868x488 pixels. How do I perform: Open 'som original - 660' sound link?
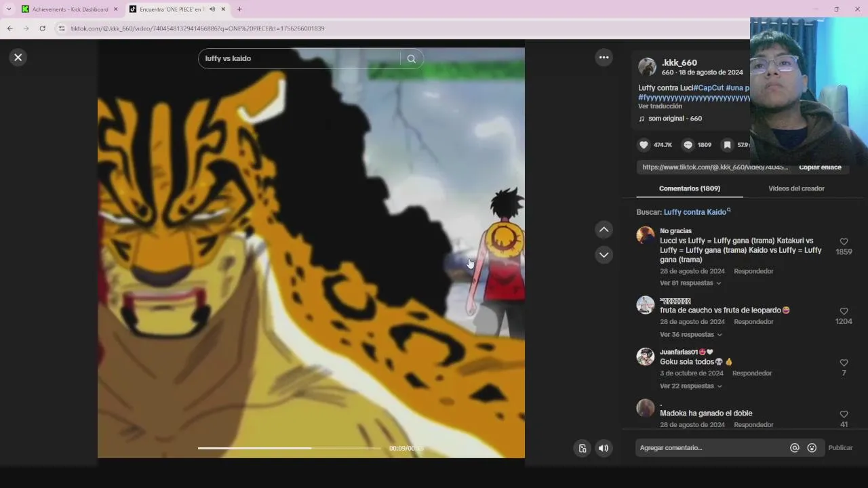point(675,119)
